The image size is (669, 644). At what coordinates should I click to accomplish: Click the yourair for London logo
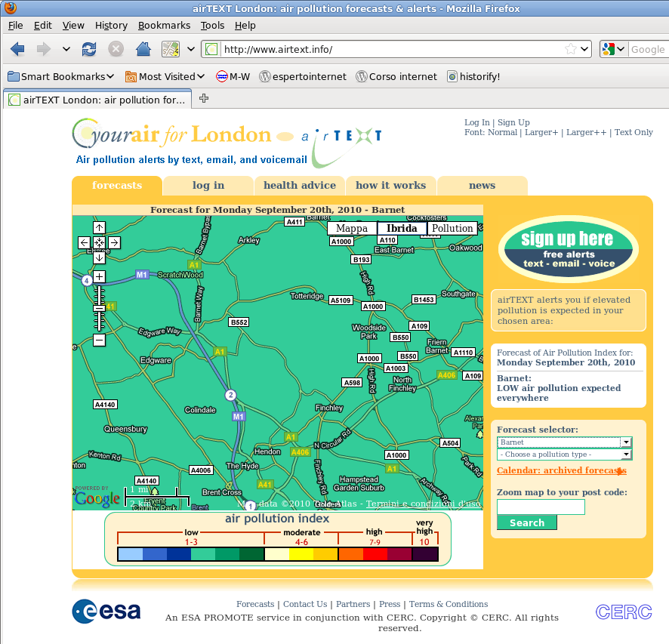pos(171,134)
